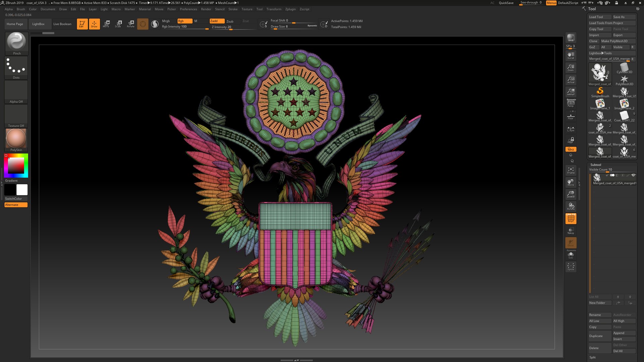Click the Actual size icon
Screen dimensions: 644x362
pyautogui.click(x=571, y=79)
